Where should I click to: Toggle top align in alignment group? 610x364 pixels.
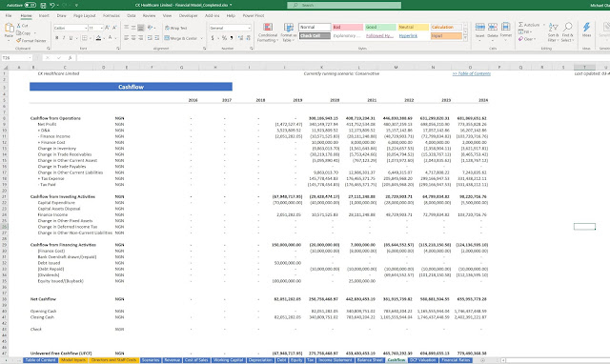point(127,28)
